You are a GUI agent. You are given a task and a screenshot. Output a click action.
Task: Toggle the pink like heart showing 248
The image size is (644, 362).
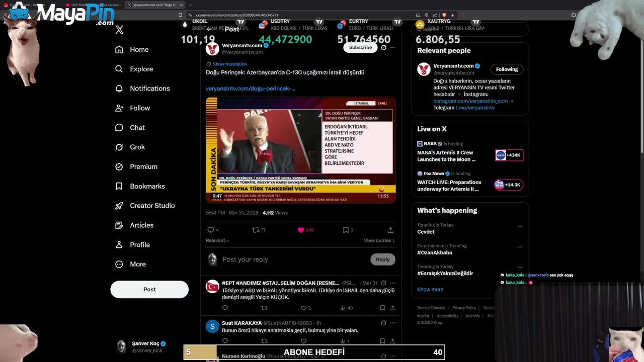301,230
